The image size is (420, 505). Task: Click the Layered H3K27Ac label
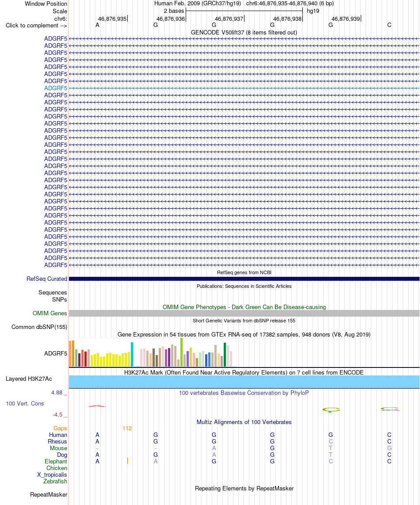tap(29, 379)
